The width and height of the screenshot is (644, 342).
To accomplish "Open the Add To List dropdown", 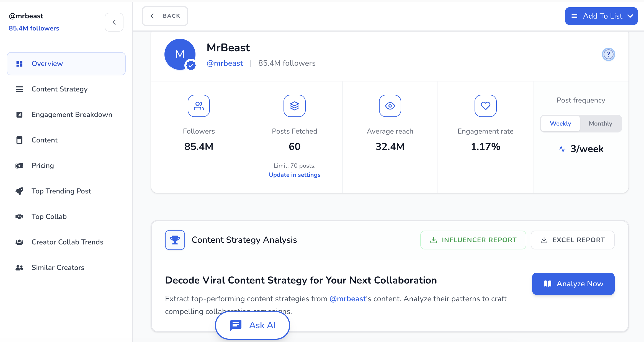I will click(601, 16).
